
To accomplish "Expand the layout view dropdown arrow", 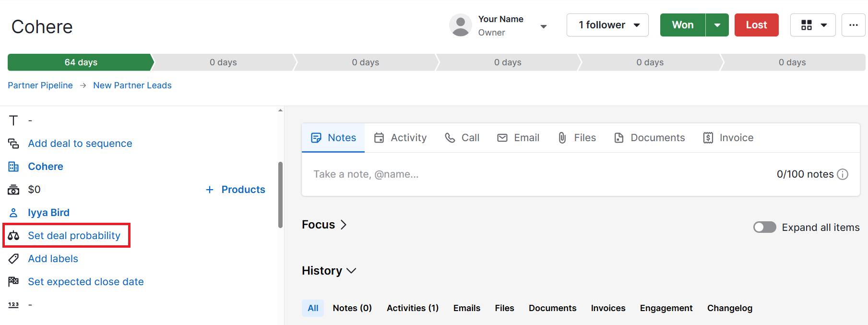I will click(824, 25).
